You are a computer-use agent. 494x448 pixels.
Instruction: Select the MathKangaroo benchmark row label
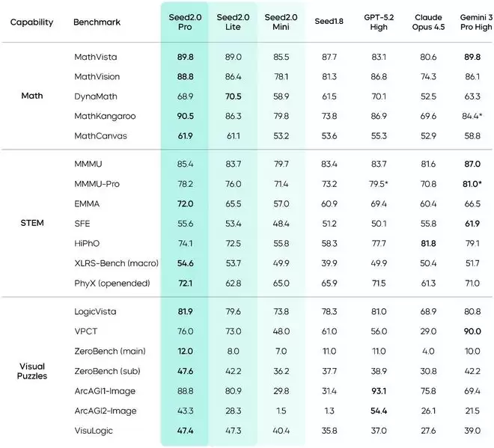pyautogui.click(x=103, y=116)
